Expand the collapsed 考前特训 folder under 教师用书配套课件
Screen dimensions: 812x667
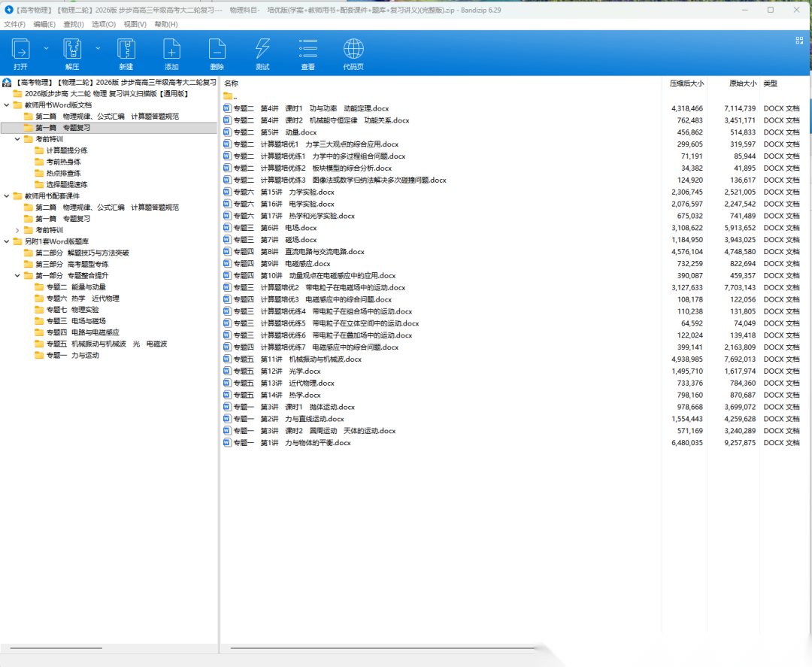[17, 230]
